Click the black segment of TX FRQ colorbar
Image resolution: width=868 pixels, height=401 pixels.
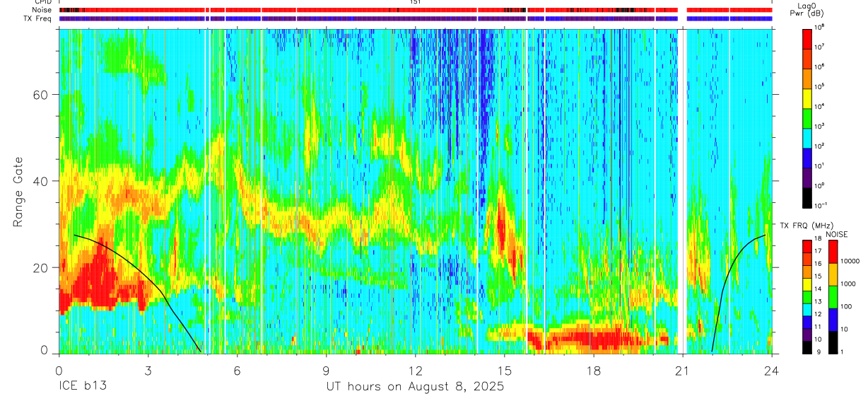(807, 347)
